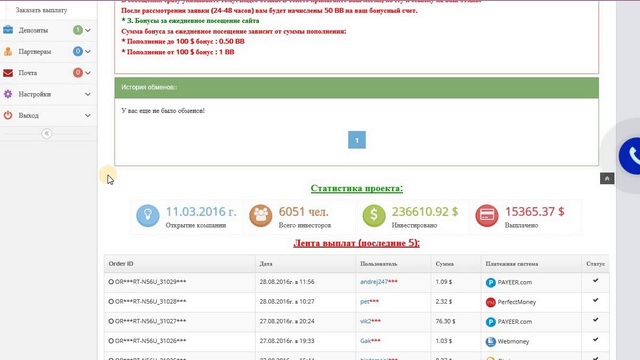The image size is (640, 360).
Task: Click the amount 76.30 $
Action: pyautogui.click(x=445, y=321)
